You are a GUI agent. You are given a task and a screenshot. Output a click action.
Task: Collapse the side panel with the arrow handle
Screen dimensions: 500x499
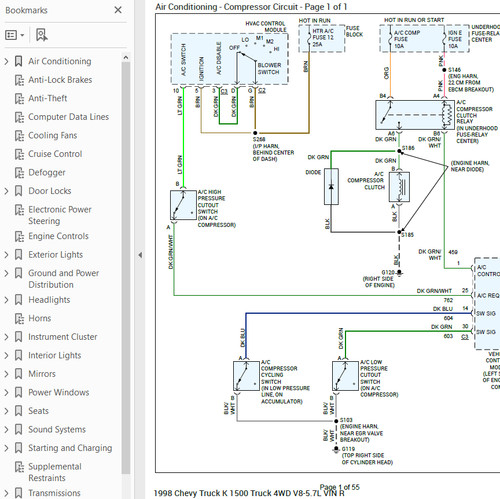point(140,255)
